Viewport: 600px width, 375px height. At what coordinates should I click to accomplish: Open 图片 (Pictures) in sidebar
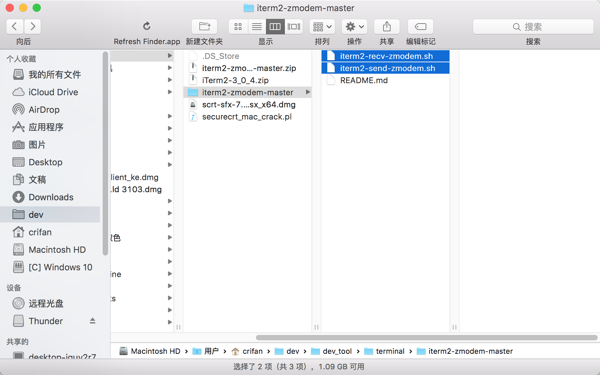(x=51, y=145)
